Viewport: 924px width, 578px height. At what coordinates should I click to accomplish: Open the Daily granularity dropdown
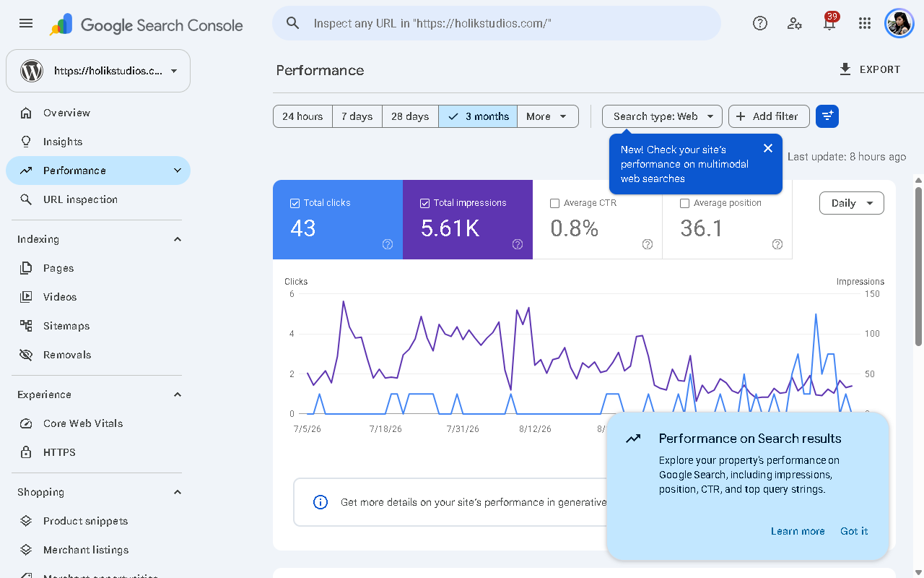tap(852, 203)
